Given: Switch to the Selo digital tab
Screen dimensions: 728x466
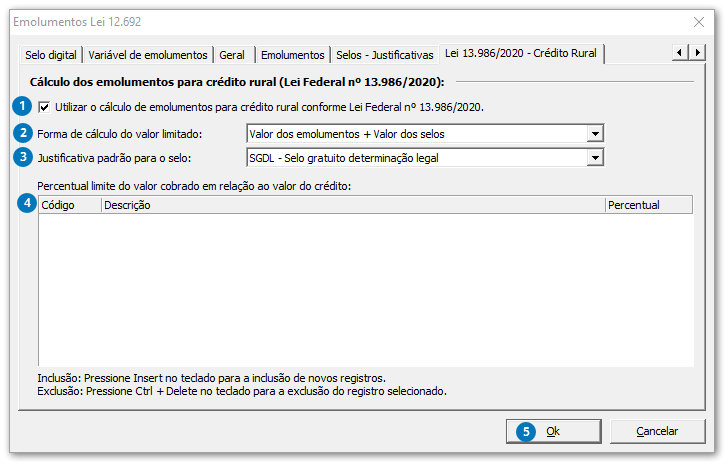Looking at the screenshot, I should pos(51,55).
